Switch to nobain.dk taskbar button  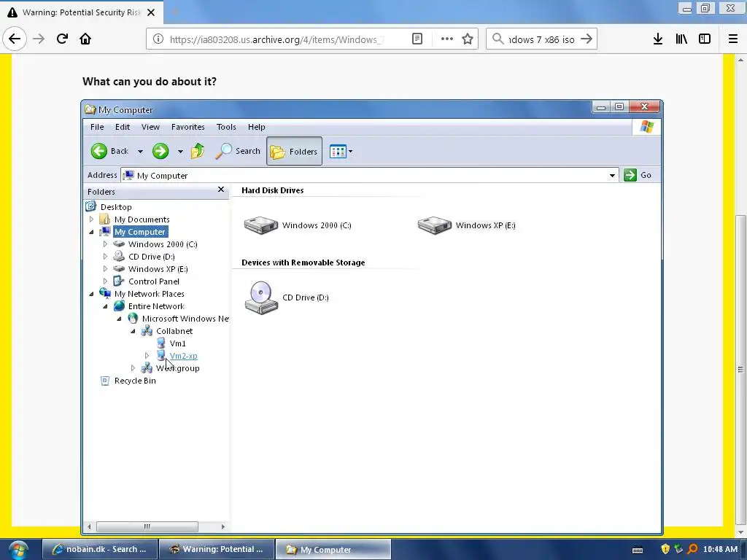(x=99, y=550)
